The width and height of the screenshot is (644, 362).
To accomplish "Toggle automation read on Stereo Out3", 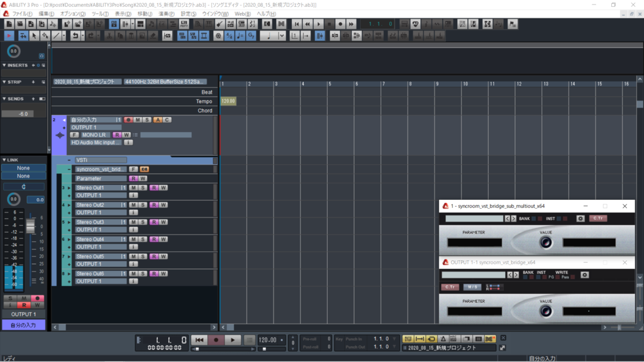I will 153,222.
